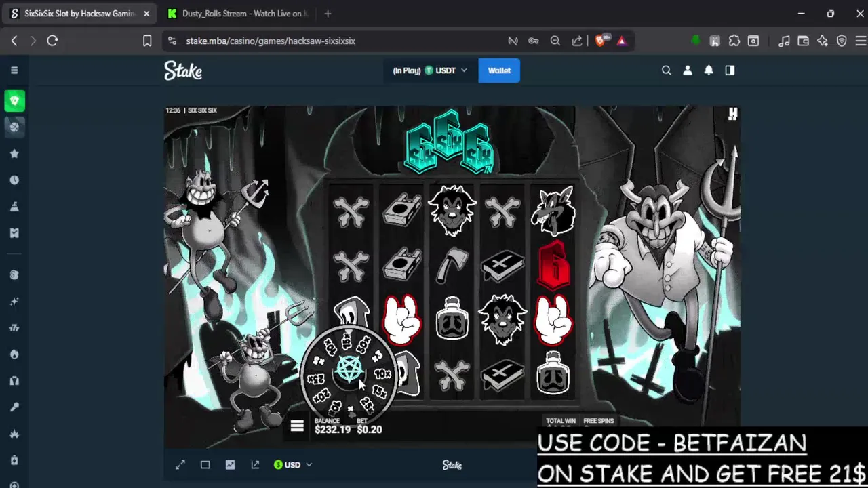This screenshot has width=868, height=488.
Task: Click the zoom out magnifier icon
Action: (x=555, y=41)
